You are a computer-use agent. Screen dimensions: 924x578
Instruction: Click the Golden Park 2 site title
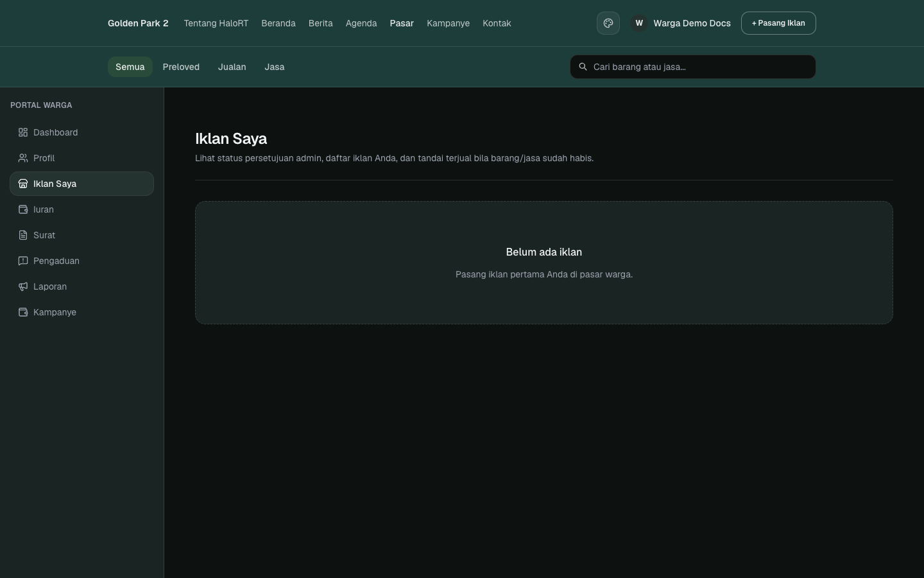coord(138,23)
